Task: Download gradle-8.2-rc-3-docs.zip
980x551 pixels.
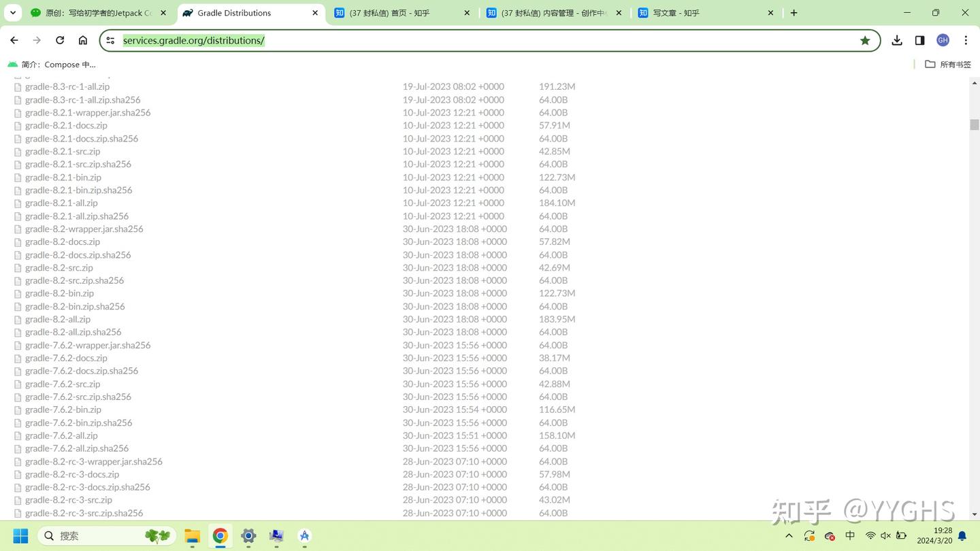Action: (72, 474)
